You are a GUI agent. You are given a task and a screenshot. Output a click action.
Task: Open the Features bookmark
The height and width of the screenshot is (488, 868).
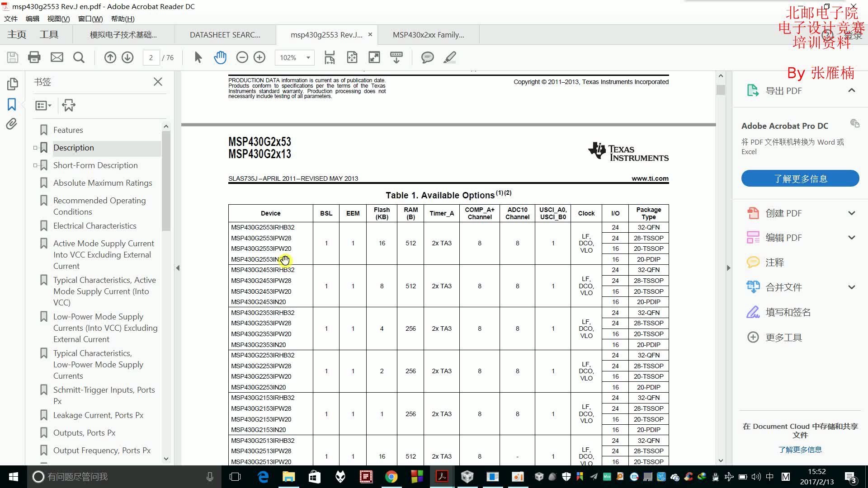coord(68,130)
